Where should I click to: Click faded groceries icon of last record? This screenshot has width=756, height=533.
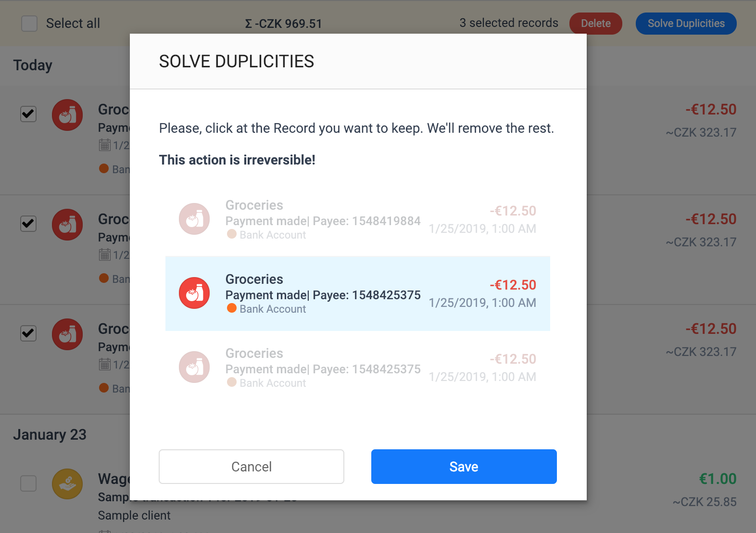pos(194,367)
